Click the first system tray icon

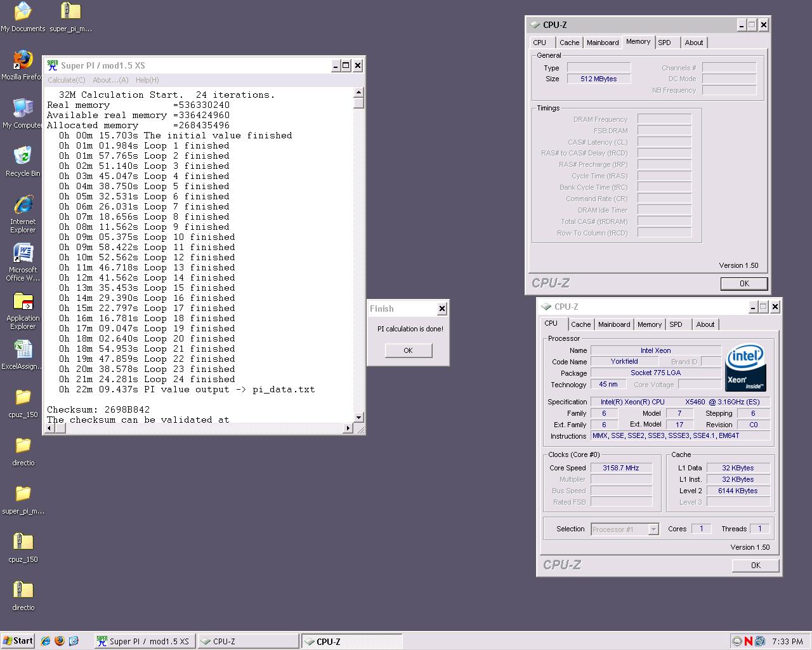pos(737,641)
